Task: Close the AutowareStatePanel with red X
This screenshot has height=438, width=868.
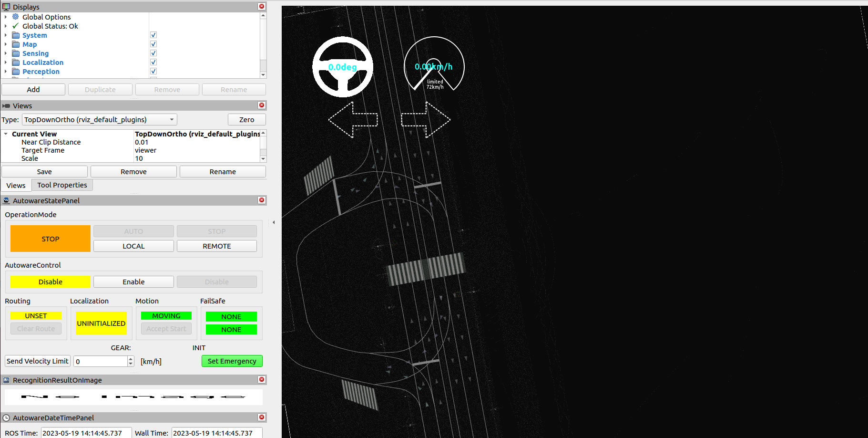Action: tap(262, 200)
